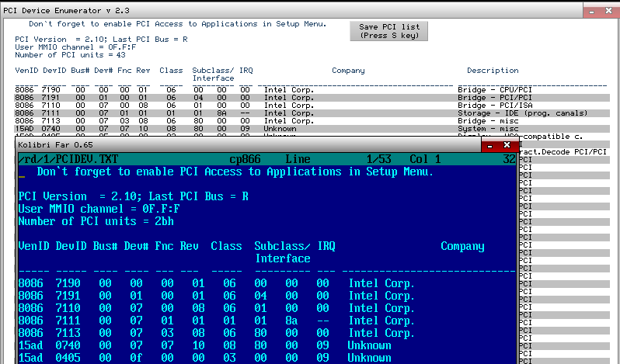
Task: Select the Bridge - PCI/ISA device row
Action: coord(311,106)
